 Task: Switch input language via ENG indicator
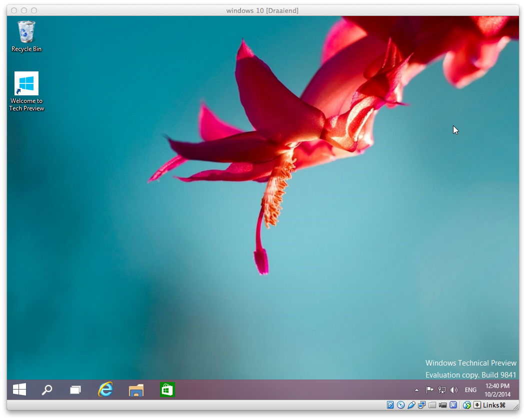[x=470, y=390]
